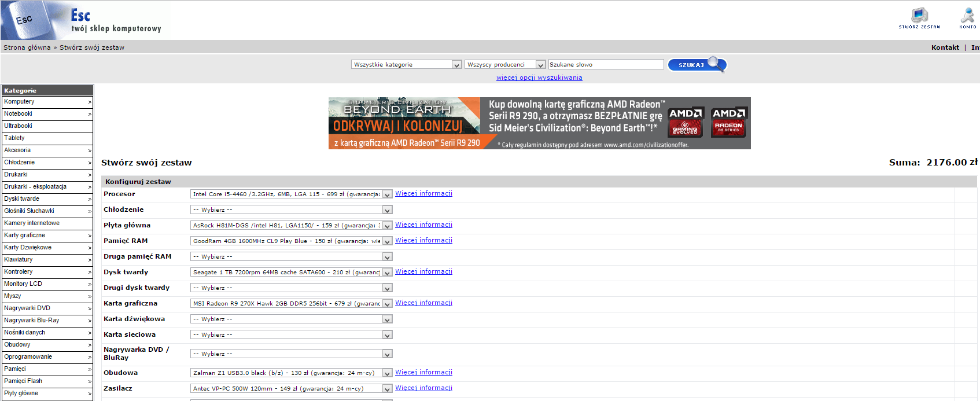Open Chłodzenie category in sidebar

(x=47, y=163)
